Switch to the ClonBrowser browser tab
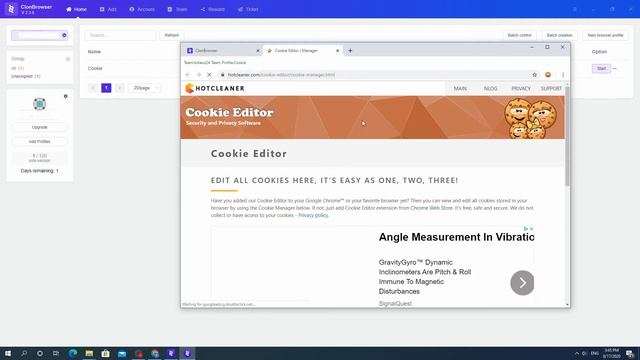Image resolution: width=640 pixels, height=360 pixels. tap(223, 51)
